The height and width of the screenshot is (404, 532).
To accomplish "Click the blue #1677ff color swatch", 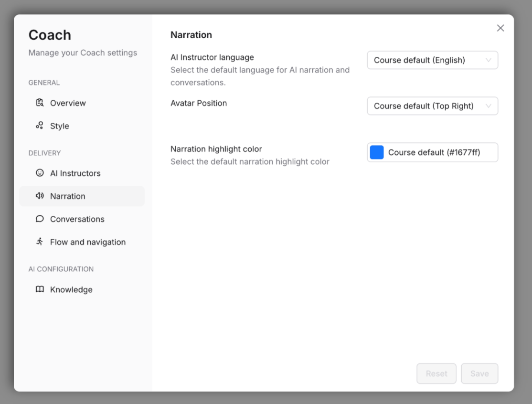I will [x=376, y=152].
